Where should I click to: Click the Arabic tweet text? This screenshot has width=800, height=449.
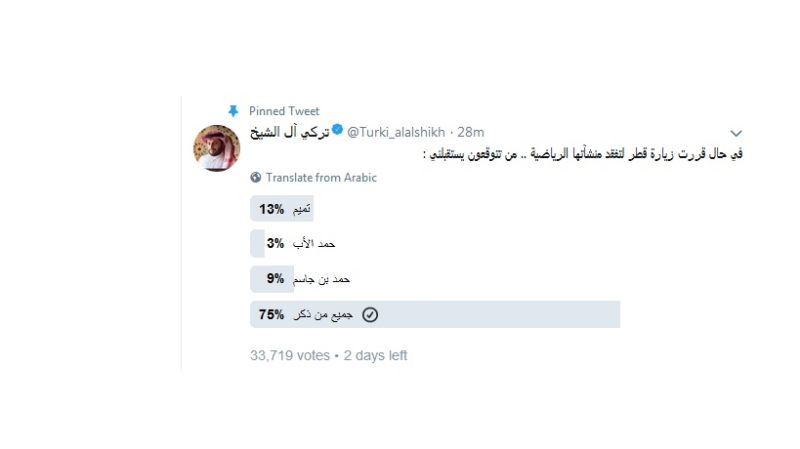tap(583, 154)
